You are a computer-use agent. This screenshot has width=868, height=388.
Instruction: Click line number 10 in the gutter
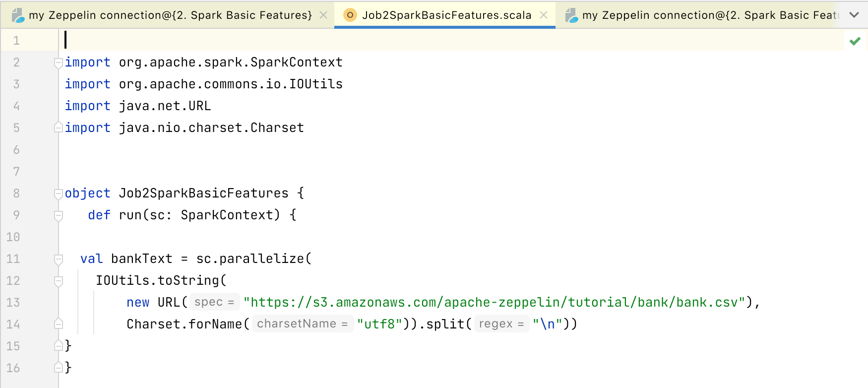[13, 237]
